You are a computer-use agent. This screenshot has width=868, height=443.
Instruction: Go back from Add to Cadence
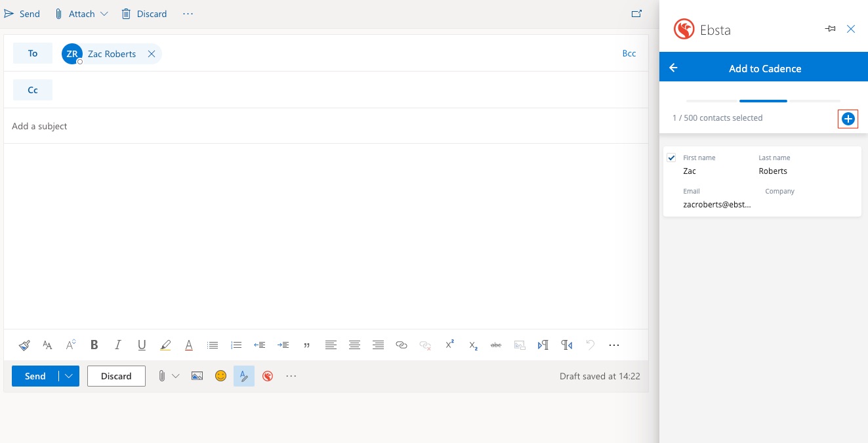point(673,68)
